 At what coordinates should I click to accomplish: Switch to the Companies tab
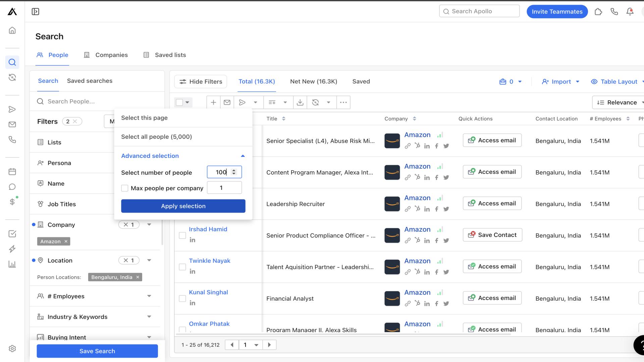coord(106,55)
